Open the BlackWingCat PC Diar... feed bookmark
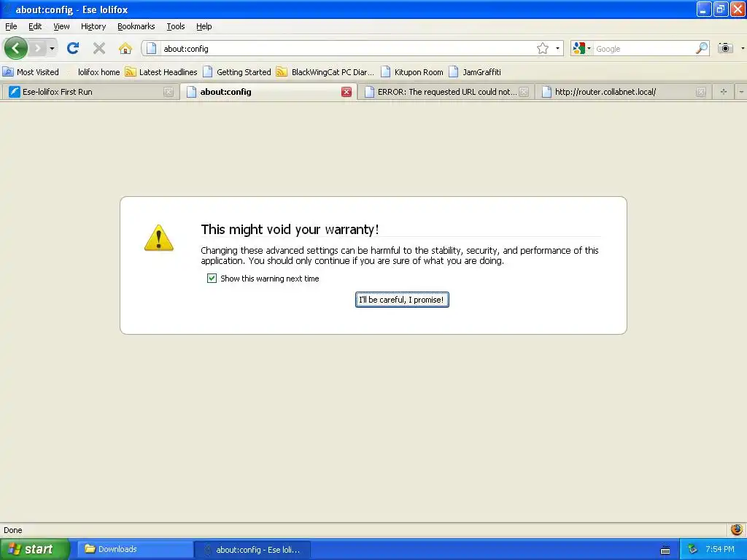The height and width of the screenshot is (560, 747). tap(325, 72)
